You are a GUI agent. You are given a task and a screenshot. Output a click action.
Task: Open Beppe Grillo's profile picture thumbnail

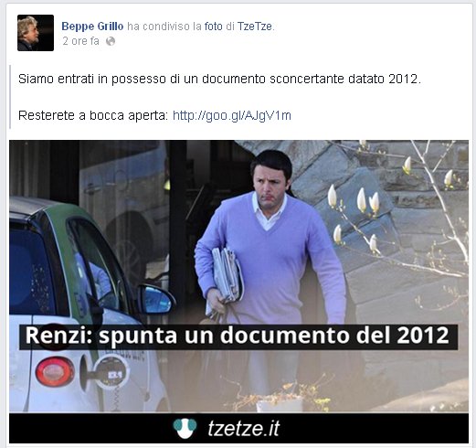36,33
